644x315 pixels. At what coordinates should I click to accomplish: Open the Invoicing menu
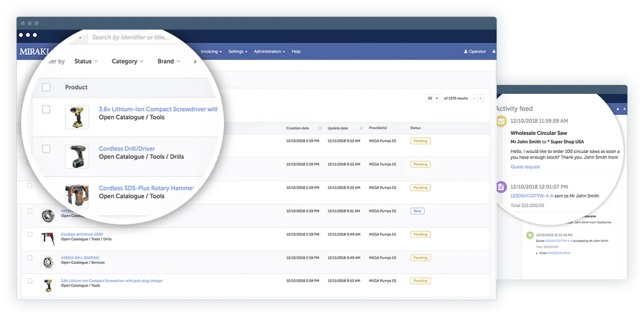211,51
